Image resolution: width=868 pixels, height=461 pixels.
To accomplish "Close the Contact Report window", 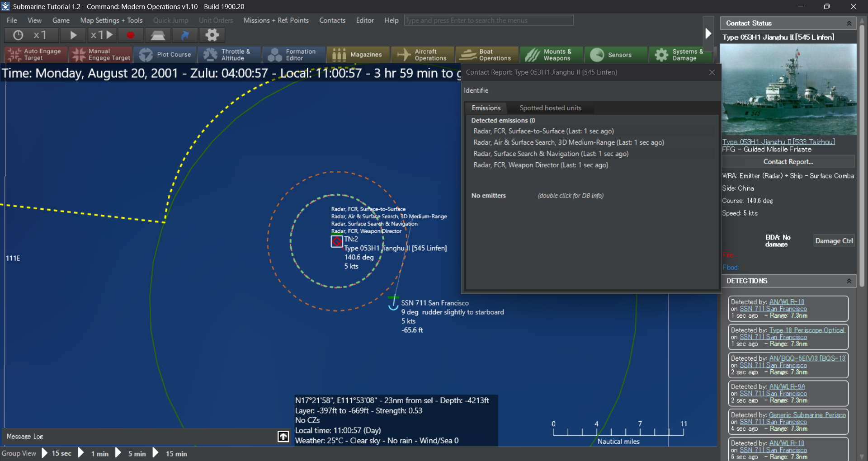I will (x=712, y=72).
